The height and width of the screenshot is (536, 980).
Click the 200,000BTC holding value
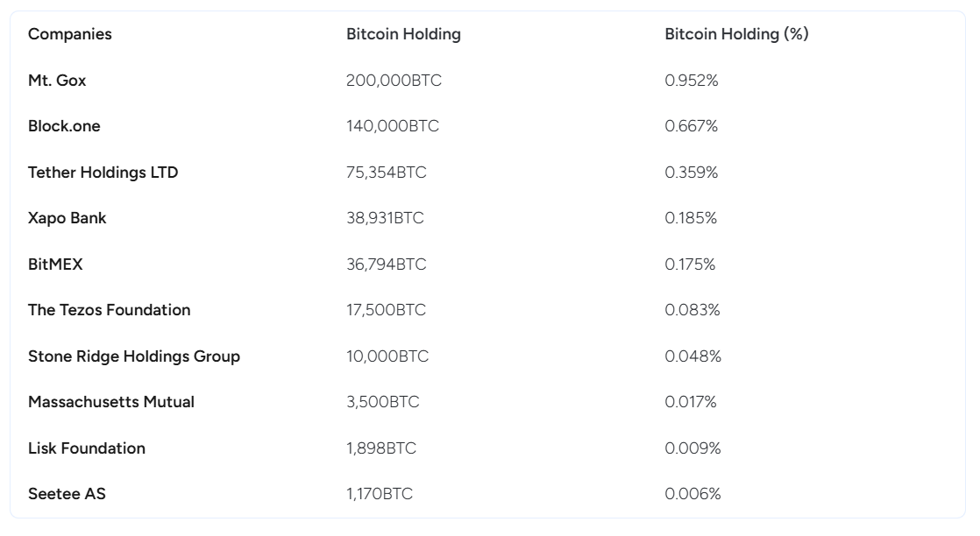[394, 81]
